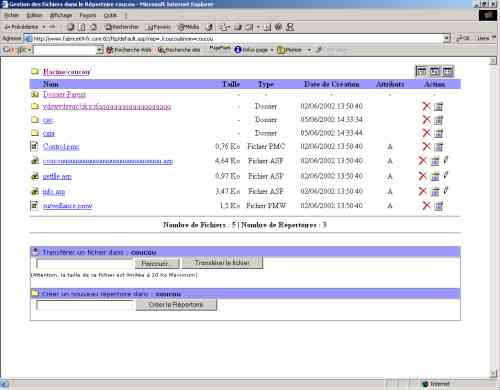Click the pencil edit icon for the 3,47 Ko file
Screen dimensions: 500x390
tap(446, 191)
